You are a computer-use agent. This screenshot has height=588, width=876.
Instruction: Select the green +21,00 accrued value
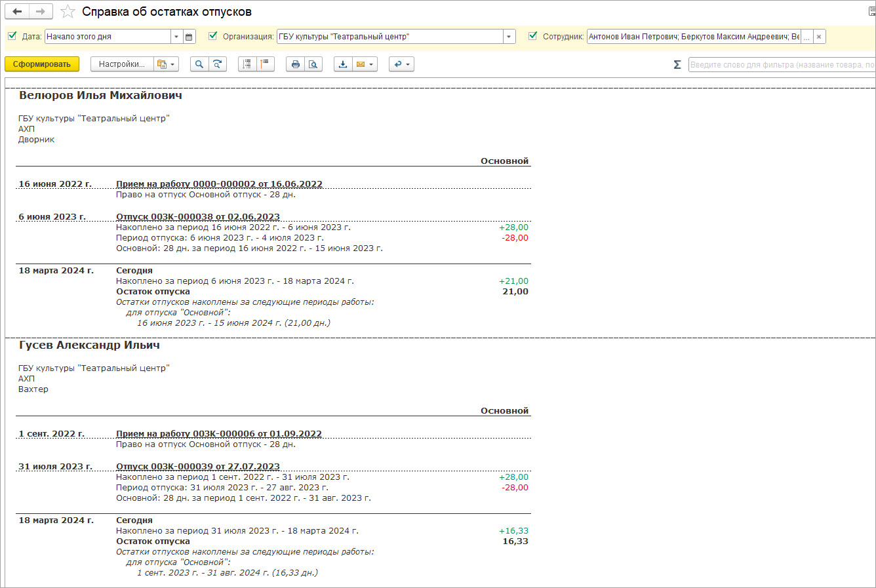[x=513, y=281]
